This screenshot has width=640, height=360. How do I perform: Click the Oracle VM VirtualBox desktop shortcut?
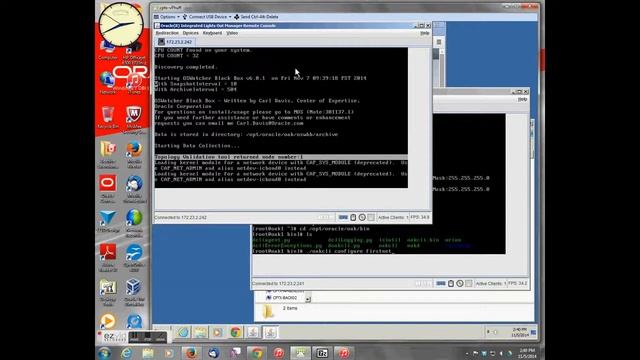click(x=134, y=292)
